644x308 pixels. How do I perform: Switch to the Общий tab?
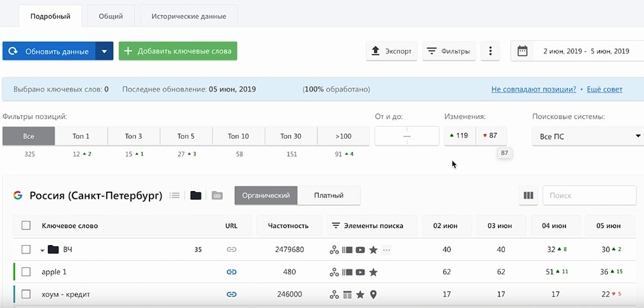(x=110, y=16)
